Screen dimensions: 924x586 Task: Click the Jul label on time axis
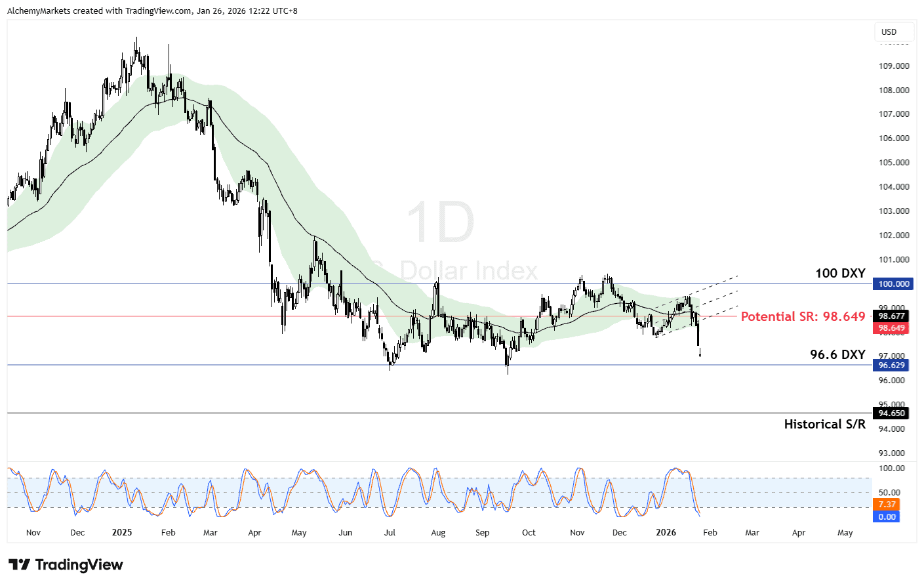[x=390, y=533]
